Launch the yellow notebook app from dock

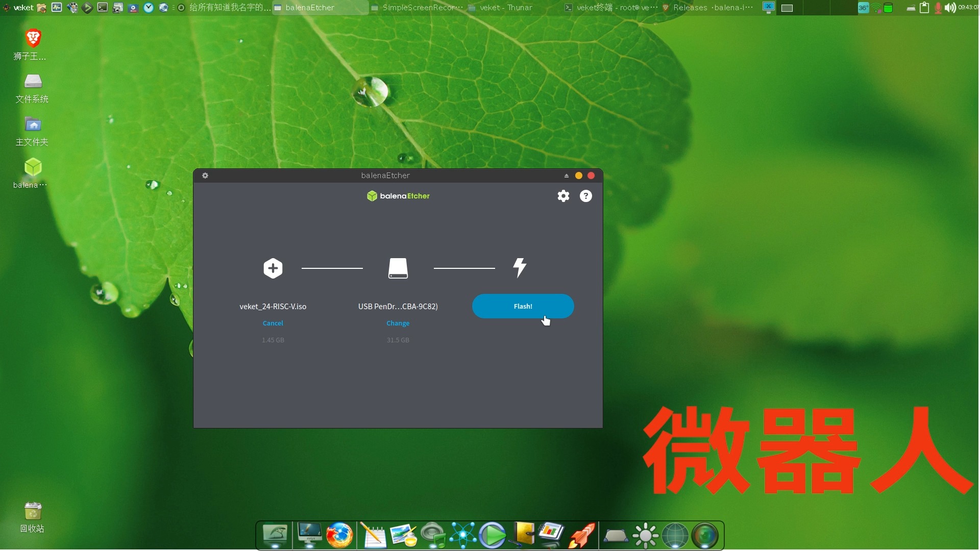523,536
